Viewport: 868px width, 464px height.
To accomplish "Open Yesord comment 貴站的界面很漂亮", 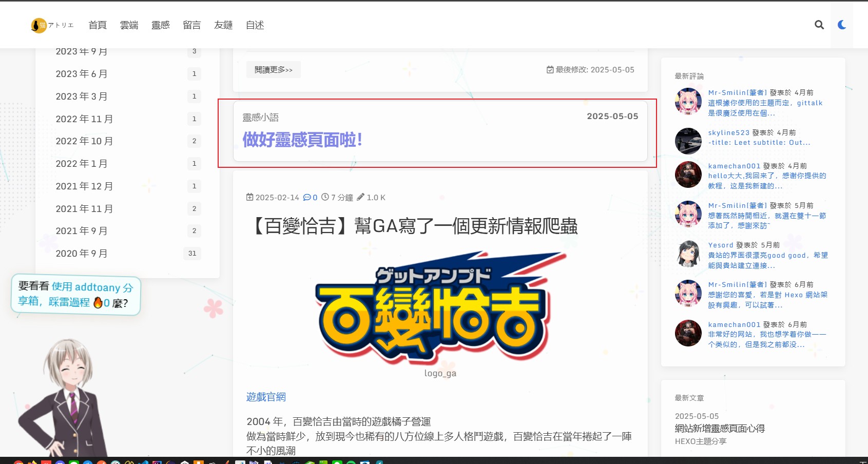I will click(768, 260).
